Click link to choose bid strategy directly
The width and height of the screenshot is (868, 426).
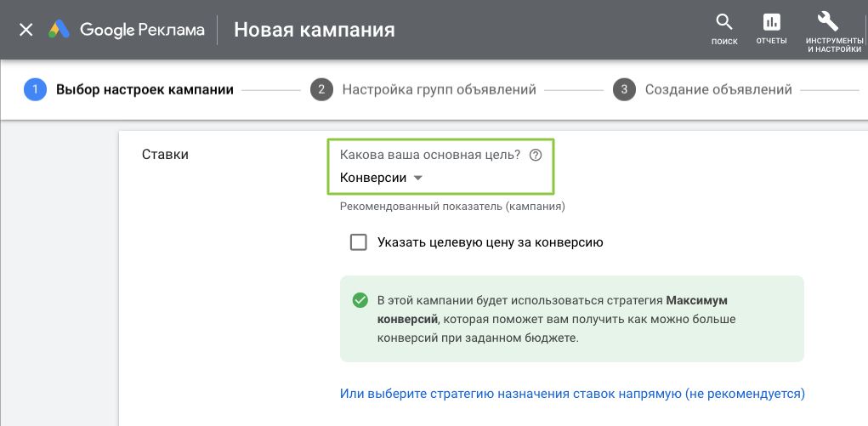coord(572,394)
